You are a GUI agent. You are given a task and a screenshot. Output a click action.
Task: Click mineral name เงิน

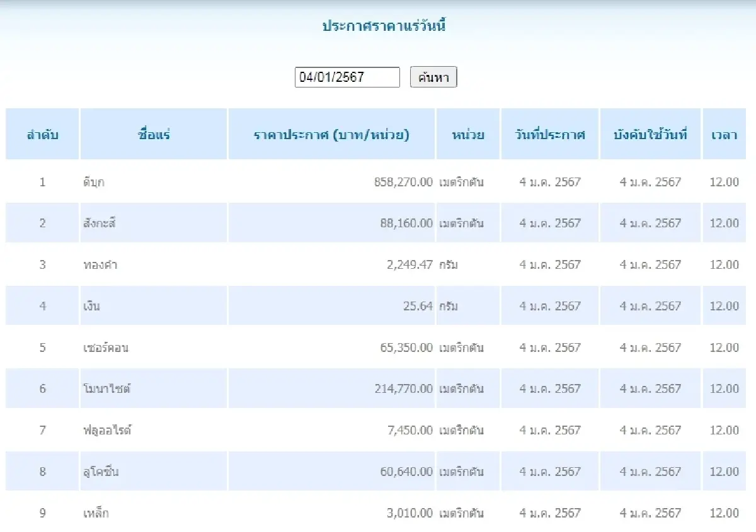pos(91,306)
